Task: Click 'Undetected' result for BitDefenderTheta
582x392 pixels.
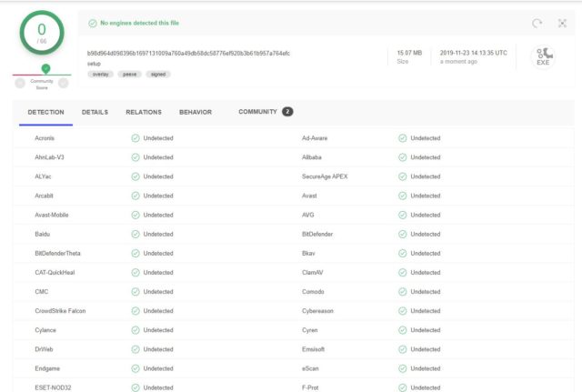Action: coord(158,254)
